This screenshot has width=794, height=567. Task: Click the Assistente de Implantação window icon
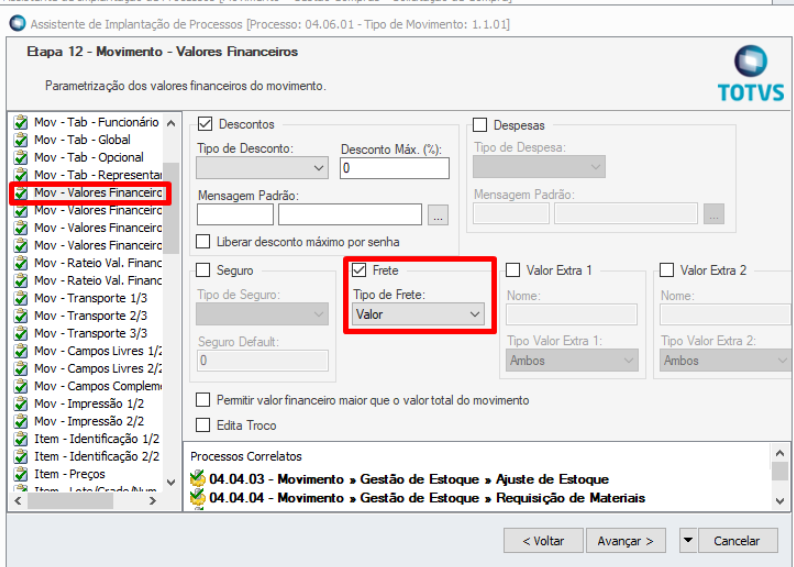point(18,23)
